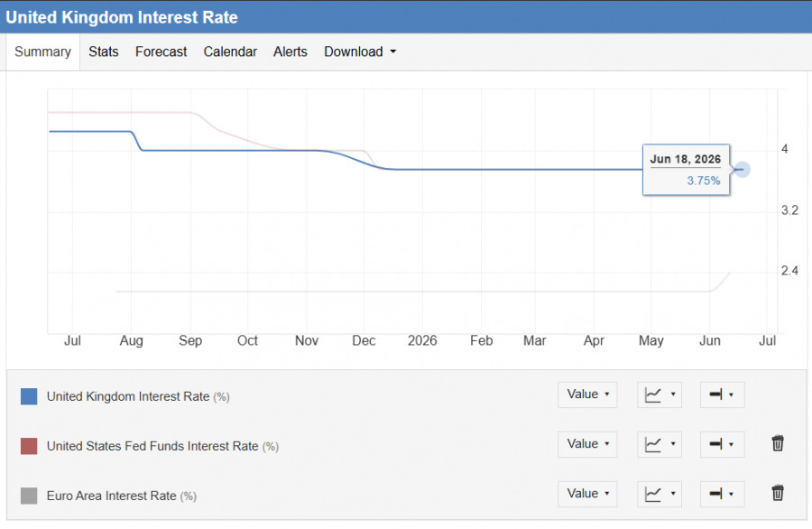Click the Jun 18, 2026 tooltip box
The width and height of the screenshot is (812, 529).
point(687,170)
